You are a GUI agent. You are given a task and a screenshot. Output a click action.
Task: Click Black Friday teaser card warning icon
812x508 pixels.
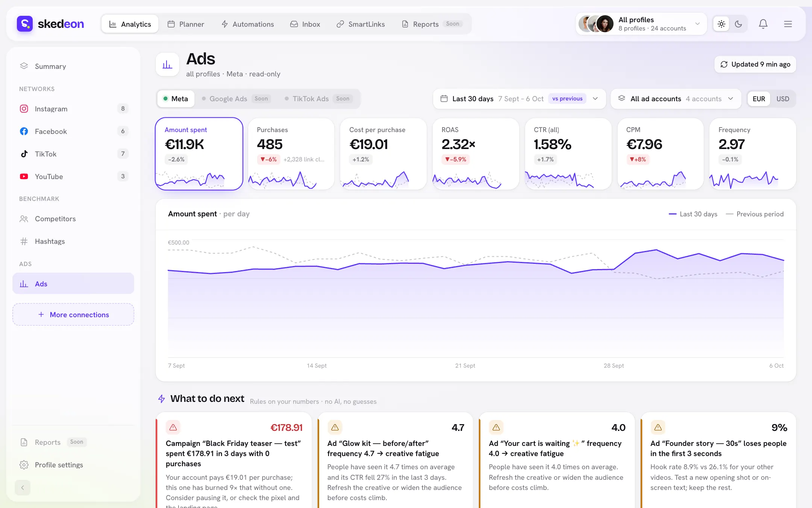pos(173,427)
